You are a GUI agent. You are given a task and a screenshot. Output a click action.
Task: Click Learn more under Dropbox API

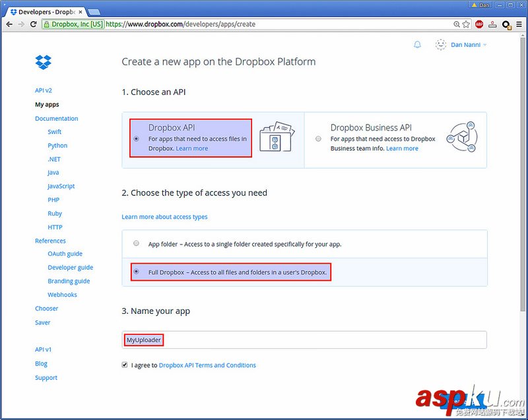[192, 148]
